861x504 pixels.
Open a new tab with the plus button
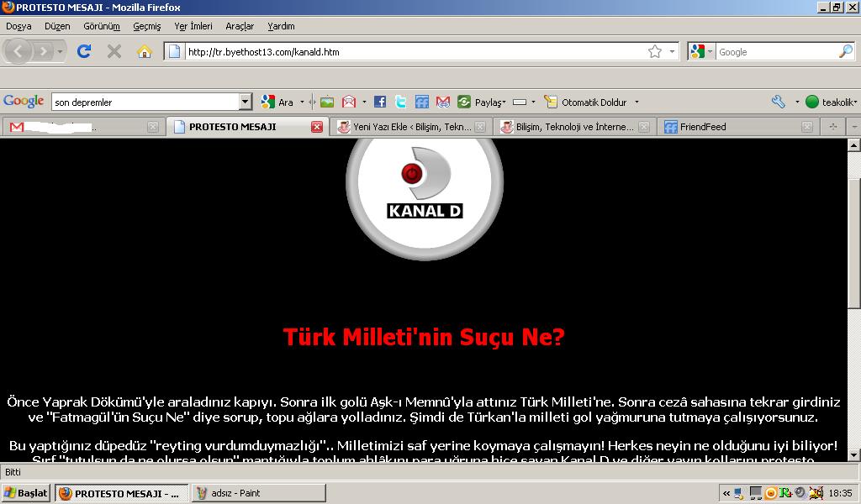(x=833, y=127)
